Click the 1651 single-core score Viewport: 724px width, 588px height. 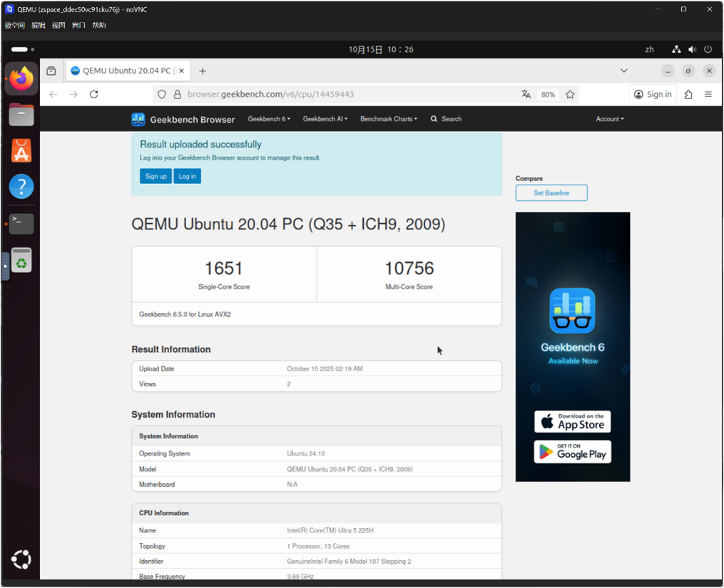223,268
